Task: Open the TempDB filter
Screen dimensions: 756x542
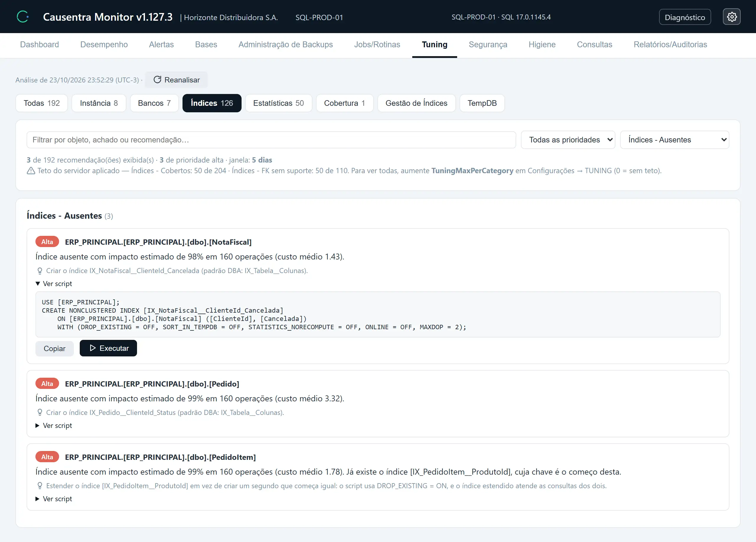Action: point(482,103)
